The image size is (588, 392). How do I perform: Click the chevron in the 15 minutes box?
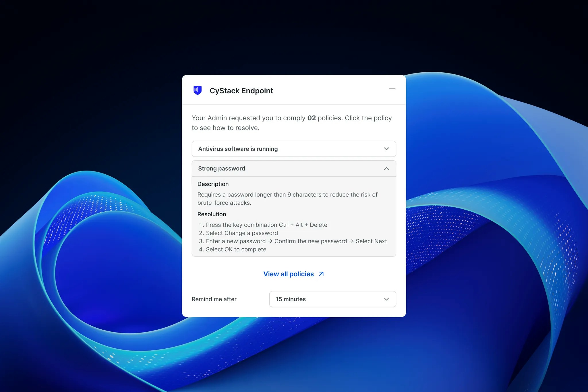[x=386, y=299]
